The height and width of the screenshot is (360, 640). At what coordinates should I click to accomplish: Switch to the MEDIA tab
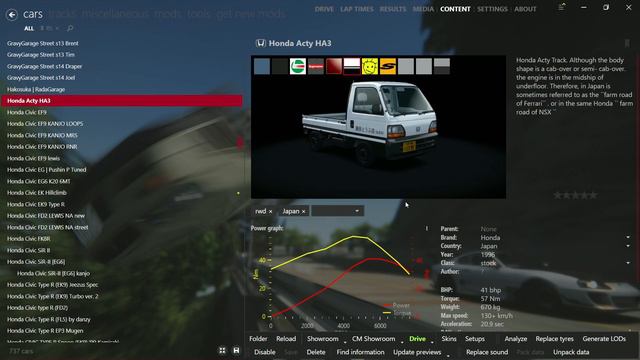coord(423,9)
